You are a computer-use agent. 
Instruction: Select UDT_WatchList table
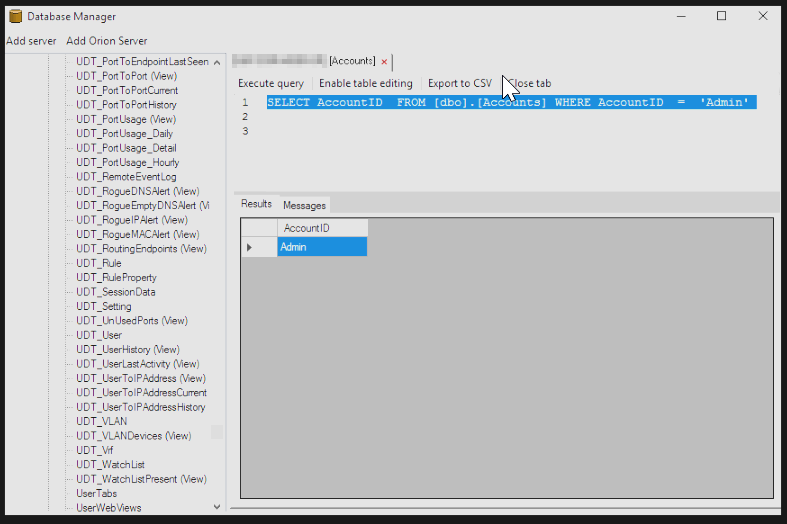(110, 464)
